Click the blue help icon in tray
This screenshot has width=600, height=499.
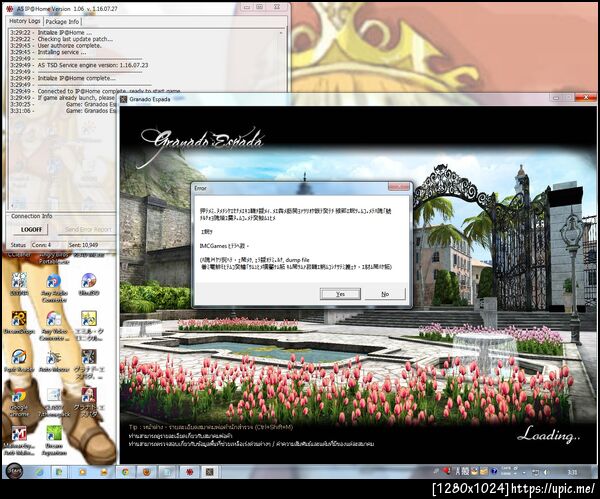click(x=494, y=471)
